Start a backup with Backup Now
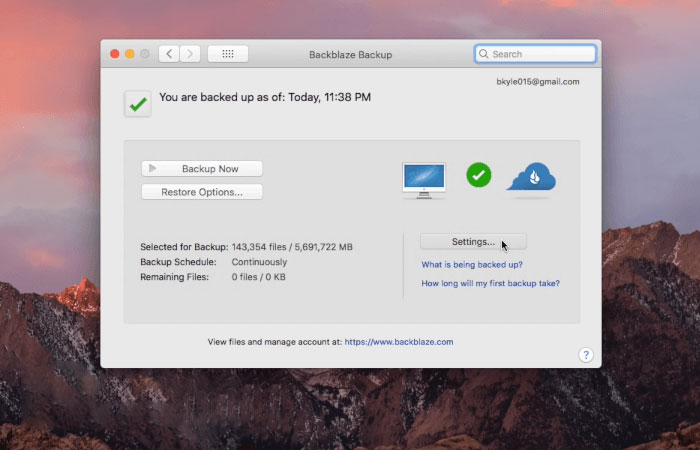Viewport: 700px width, 450px height. click(x=202, y=169)
